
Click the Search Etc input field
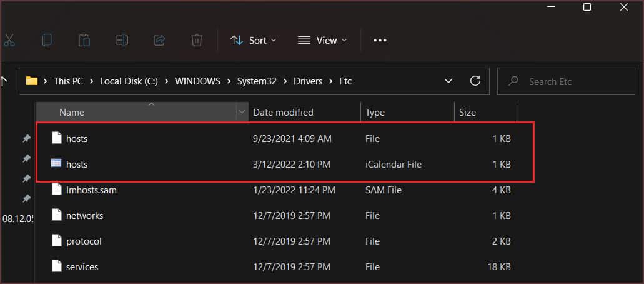[566, 81]
